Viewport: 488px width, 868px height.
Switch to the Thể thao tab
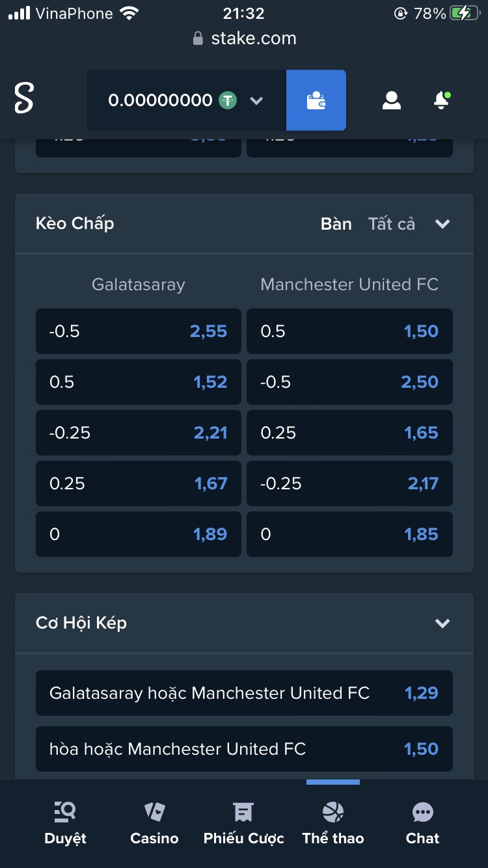click(332, 822)
